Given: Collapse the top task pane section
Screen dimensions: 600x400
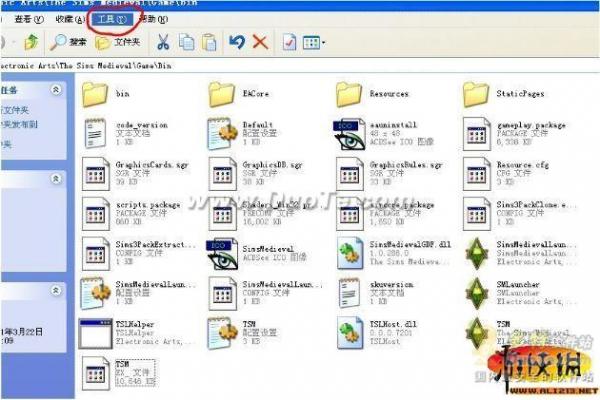Looking at the screenshot, I should [x=56, y=90].
